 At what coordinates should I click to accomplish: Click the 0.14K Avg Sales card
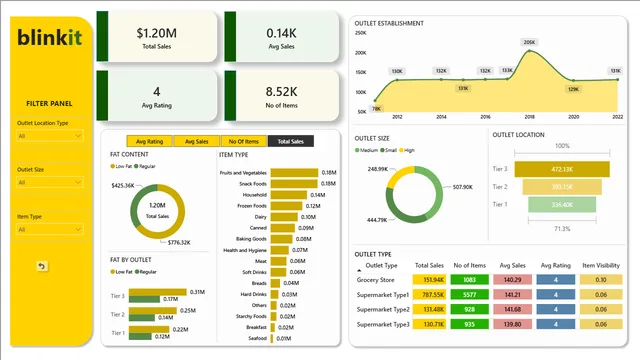click(282, 37)
